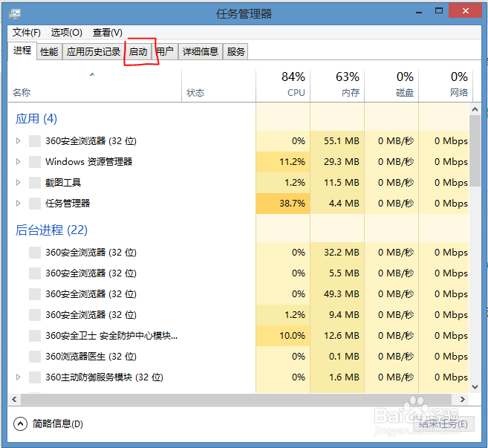Sort by the CPU column header
The width and height of the screenshot is (488, 448).
(283, 86)
